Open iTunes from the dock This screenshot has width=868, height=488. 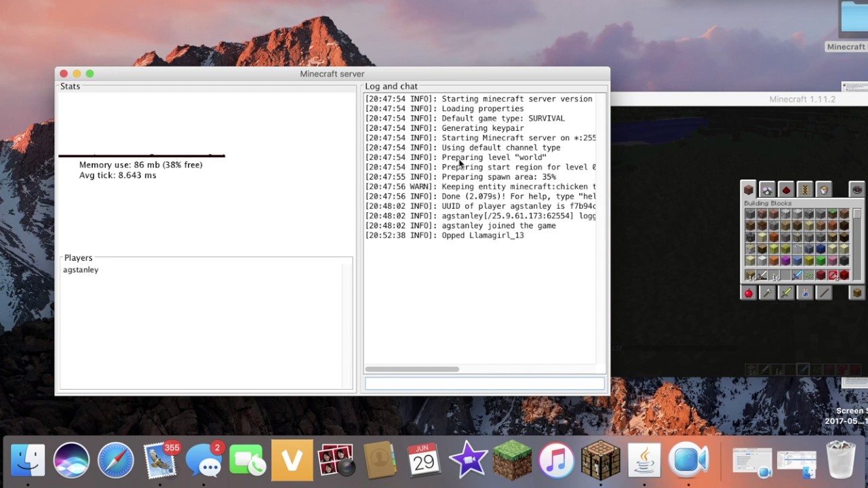[556, 460]
